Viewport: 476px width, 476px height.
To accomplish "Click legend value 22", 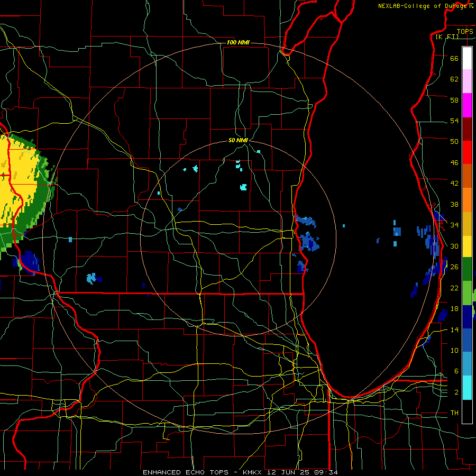I will [x=454, y=288].
